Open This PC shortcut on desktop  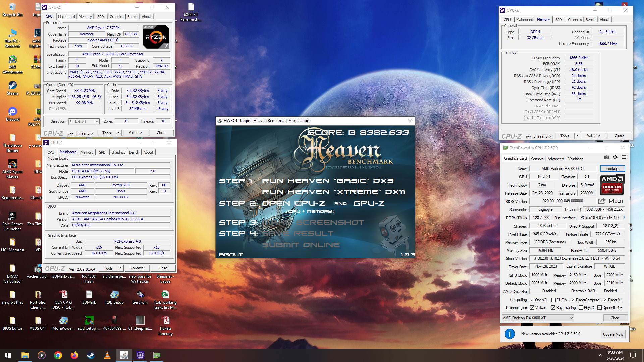point(12,39)
